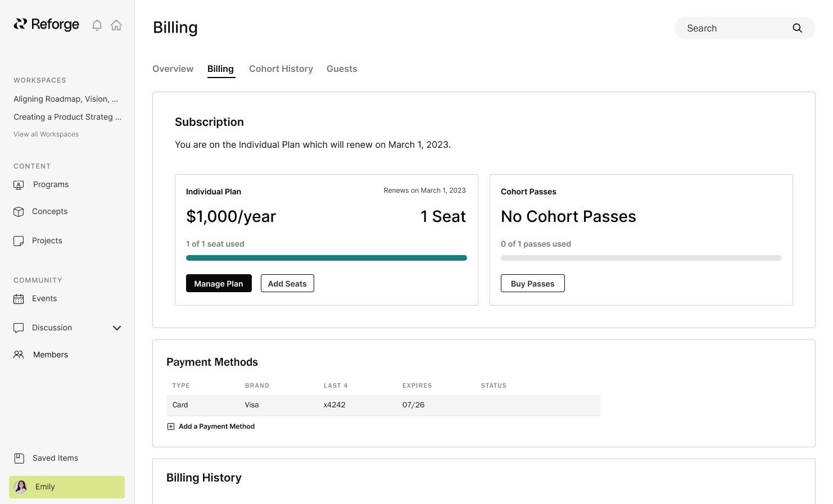The height and width of the screenshot is (504, 833).
Task: Click the seats used progress bar
Action: coord(327,258)
